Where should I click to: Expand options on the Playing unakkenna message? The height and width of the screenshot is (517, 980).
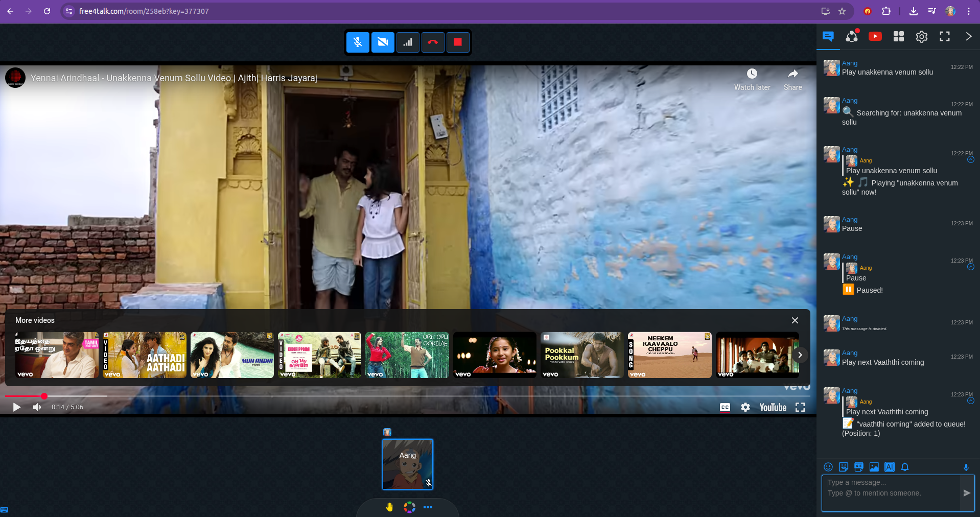[x=971, y=160]
